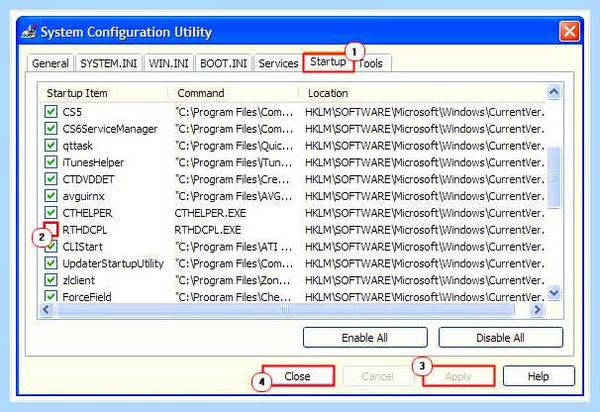Image resolution: width=600 pixels, height=412 pixels.
Task: Click the Apply button
Action: point(458,376)
